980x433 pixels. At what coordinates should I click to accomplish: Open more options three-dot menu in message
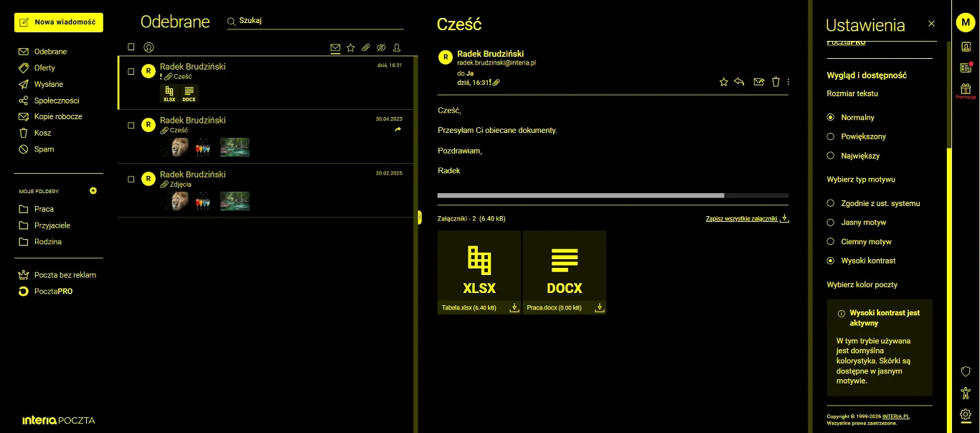click(x=788, y=82)
